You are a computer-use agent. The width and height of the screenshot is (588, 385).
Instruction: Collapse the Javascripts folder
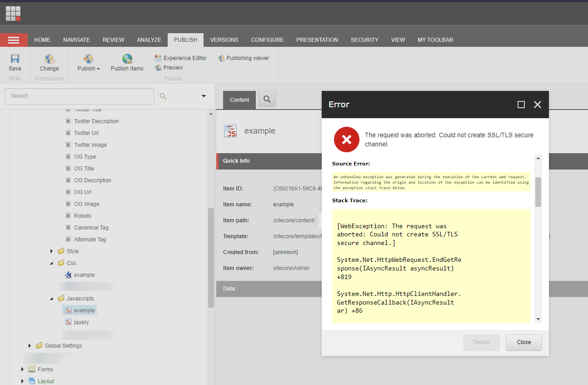tap(51, 299)
